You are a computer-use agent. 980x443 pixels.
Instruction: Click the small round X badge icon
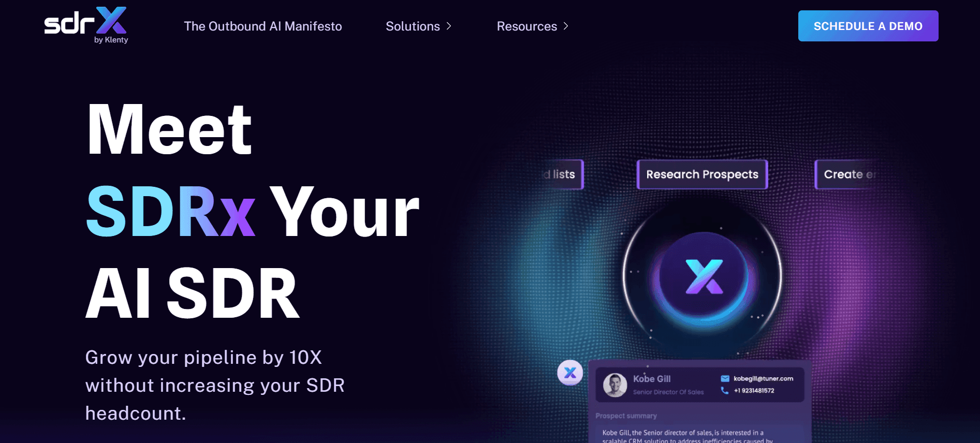(570, 373)
